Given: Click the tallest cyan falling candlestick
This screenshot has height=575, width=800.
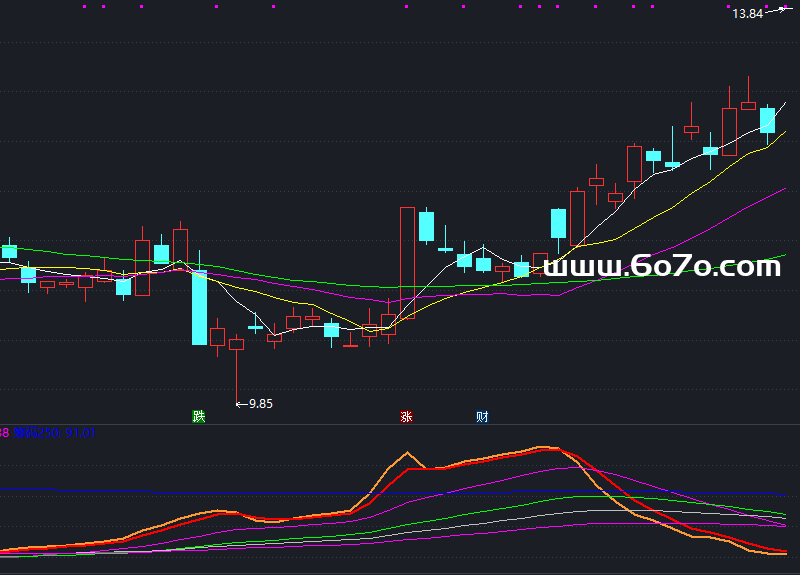Looking at the screenshot, I should pos(199,308).
